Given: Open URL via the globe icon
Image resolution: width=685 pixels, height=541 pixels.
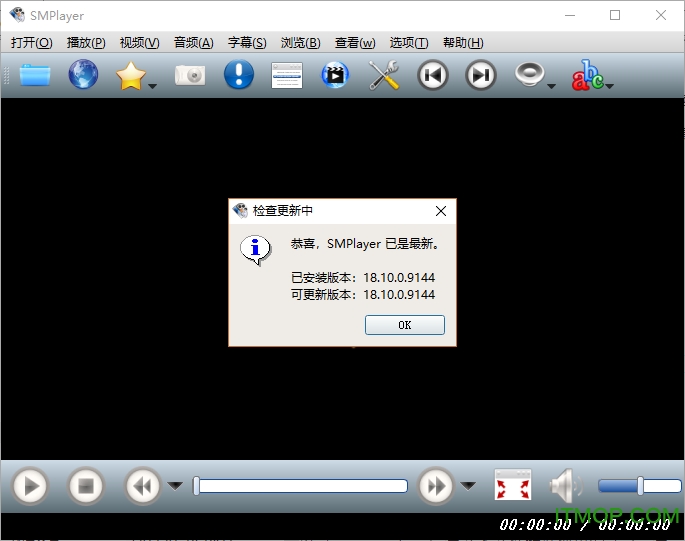Looking at the screenshot, I should [83, 74].
